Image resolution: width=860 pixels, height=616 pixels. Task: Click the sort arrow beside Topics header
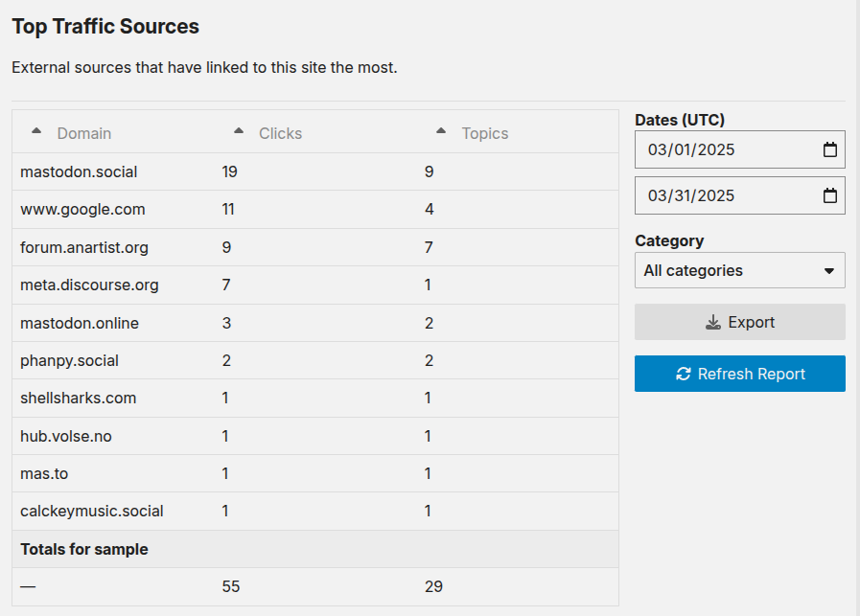(x=441, y=131)
